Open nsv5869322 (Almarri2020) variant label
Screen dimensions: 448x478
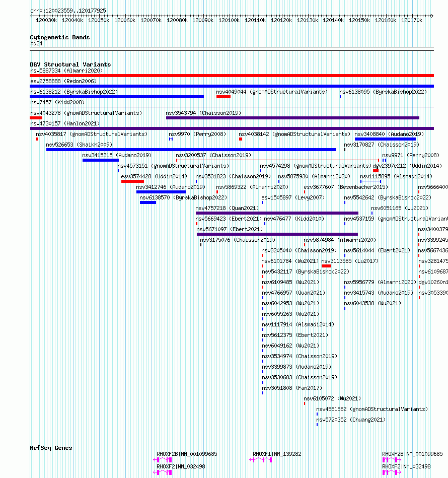252,187
